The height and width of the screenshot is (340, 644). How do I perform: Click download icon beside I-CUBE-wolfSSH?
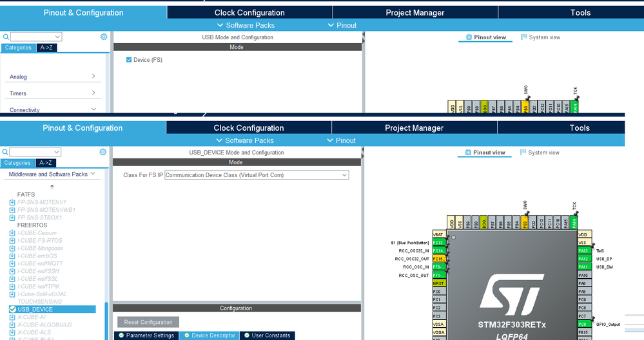point(12,271)
